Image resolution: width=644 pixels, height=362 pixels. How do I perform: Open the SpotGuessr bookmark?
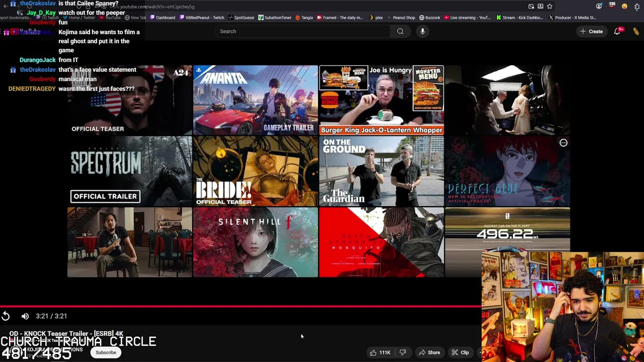241,18
